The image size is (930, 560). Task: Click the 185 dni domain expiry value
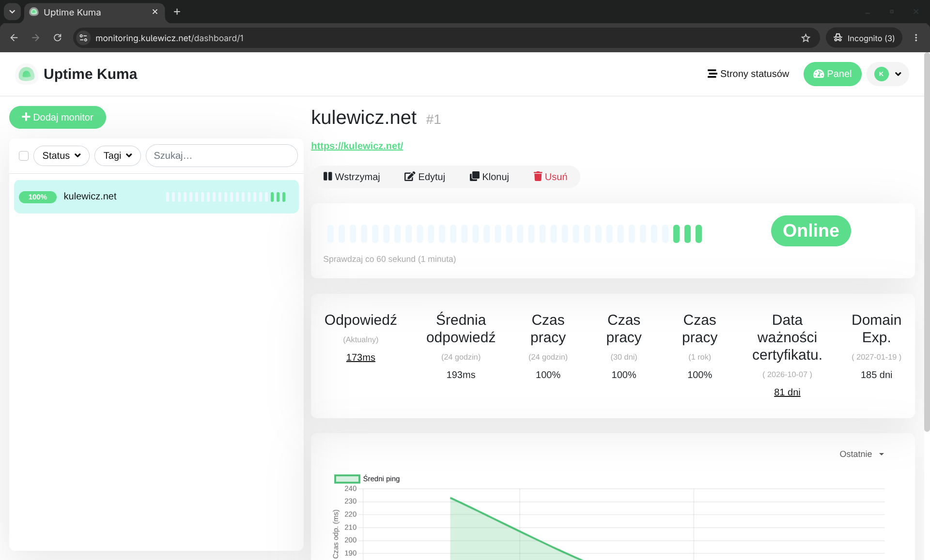876,375
